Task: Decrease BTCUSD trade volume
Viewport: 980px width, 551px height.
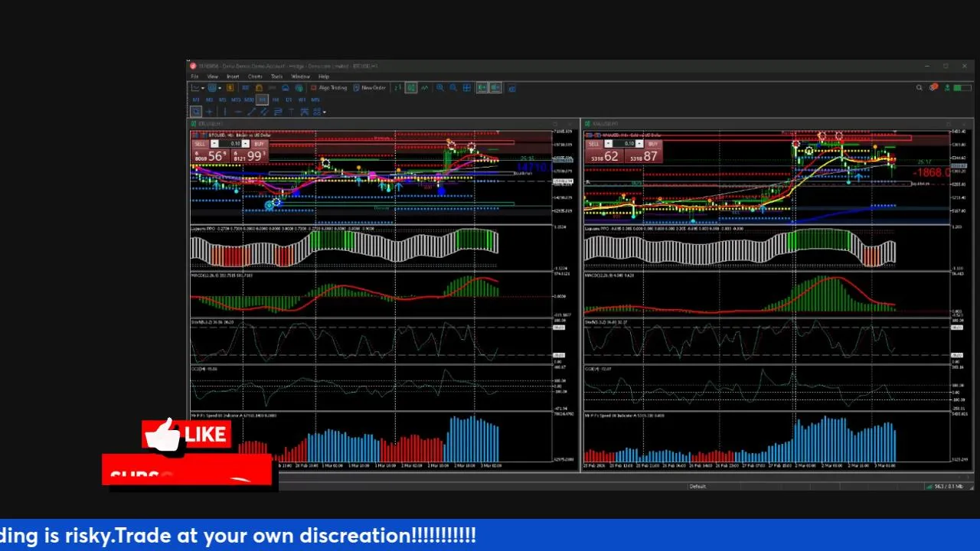Action: 214,143
